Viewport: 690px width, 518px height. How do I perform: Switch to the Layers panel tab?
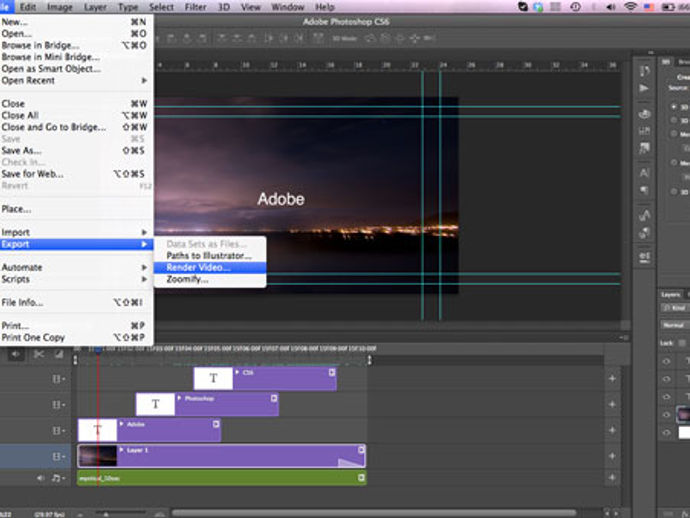coord(671,294)
